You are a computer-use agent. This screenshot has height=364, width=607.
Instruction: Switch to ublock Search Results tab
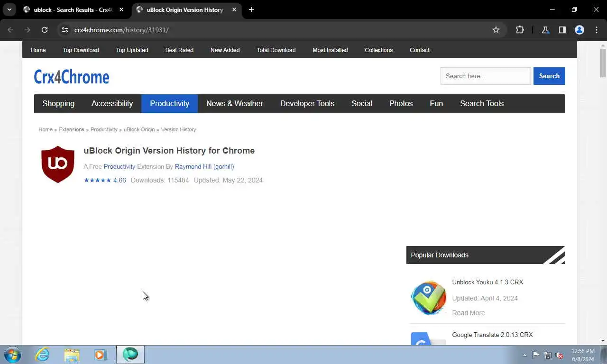(74, 9)
